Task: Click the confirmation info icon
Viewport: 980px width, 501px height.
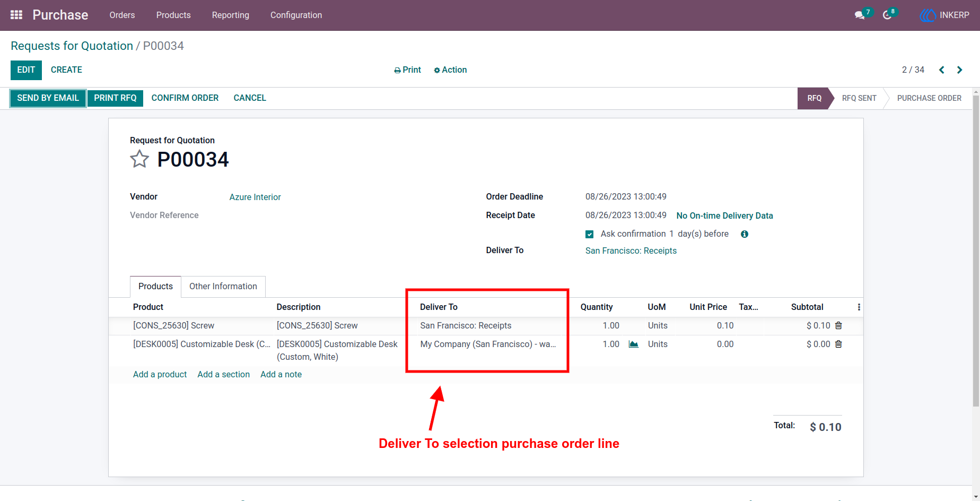Action: click(745, 234)
